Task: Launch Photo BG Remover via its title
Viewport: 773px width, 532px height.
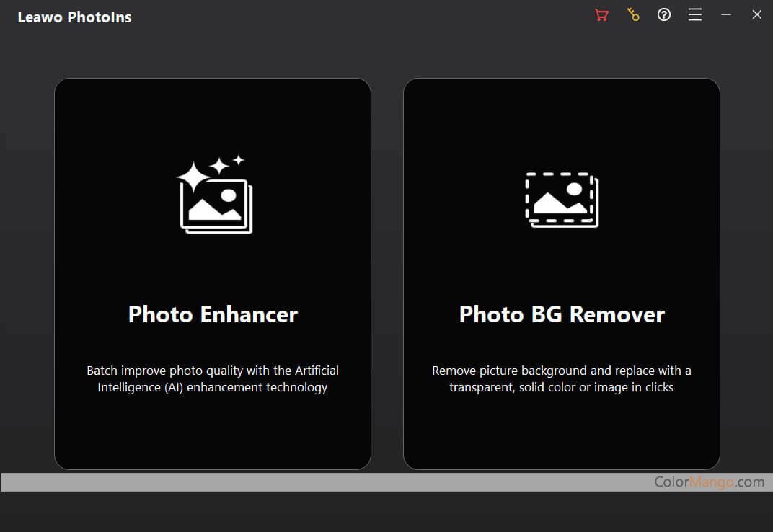Action: [x=562, y=314]
